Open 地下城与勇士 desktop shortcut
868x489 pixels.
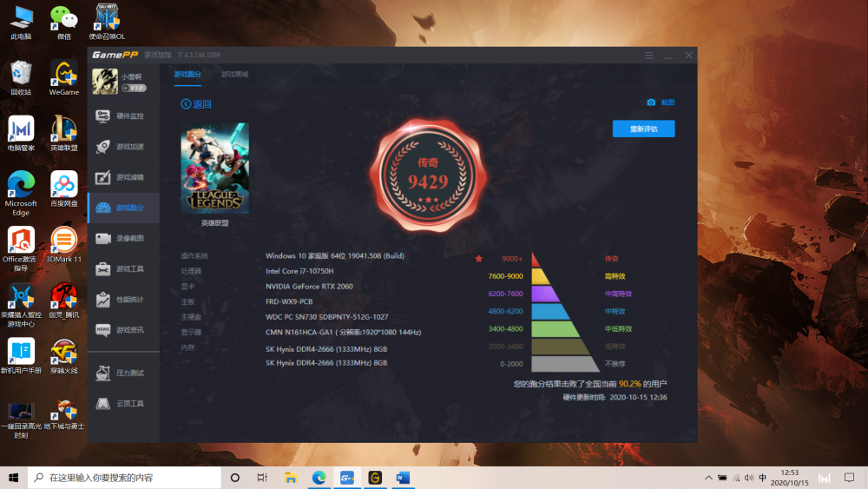click(x=63, y=415)
